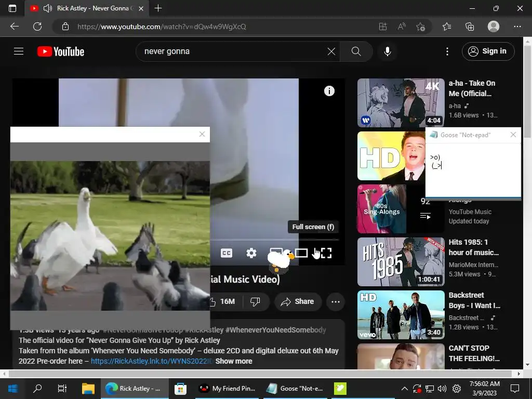Image resolution: width=532 pixels, height=399 pixels.
Task: Open the YouTube hamburger guide menu
Action: coord(19,51)
